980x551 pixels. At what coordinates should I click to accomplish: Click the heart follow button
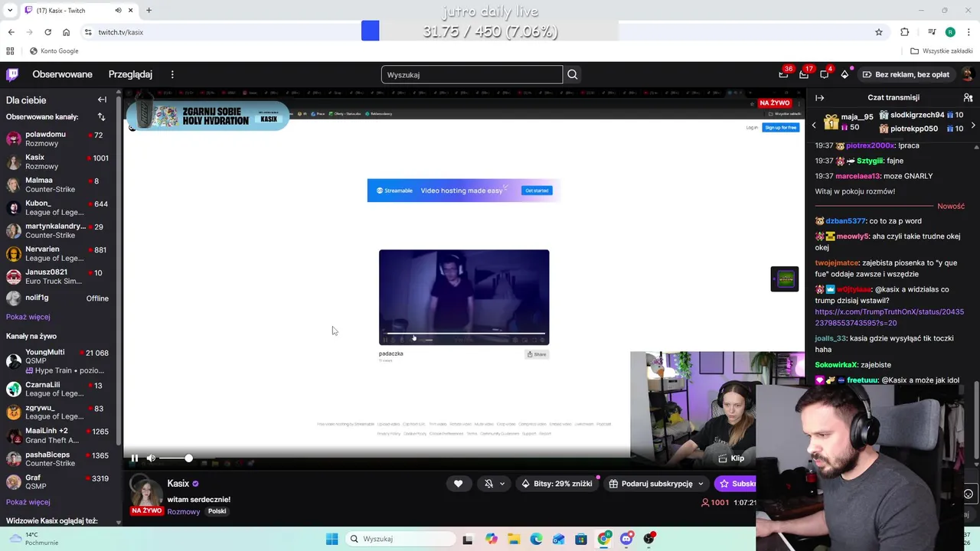[x=458, y=484]
